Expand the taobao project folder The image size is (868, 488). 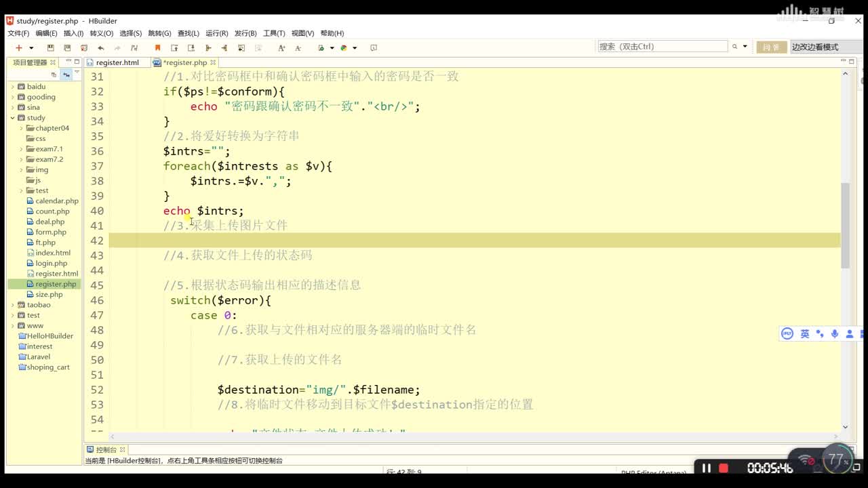pos(12,305)
